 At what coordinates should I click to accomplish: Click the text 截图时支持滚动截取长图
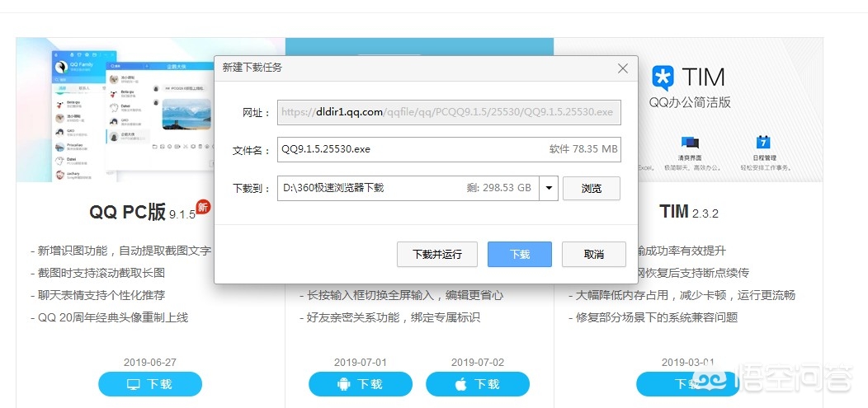tap(101, 273)
